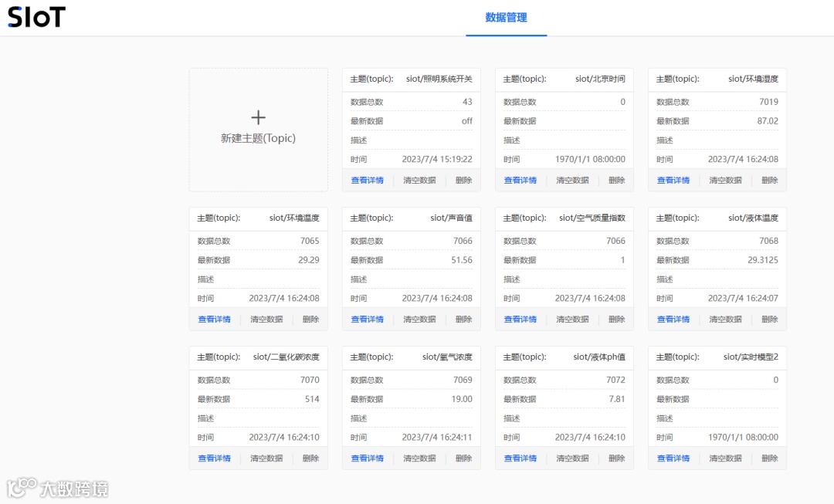The width and height of the screenshot is (834, 504).
Task: View details of siot/液体ph值
Action: click(x=520, y=458)
